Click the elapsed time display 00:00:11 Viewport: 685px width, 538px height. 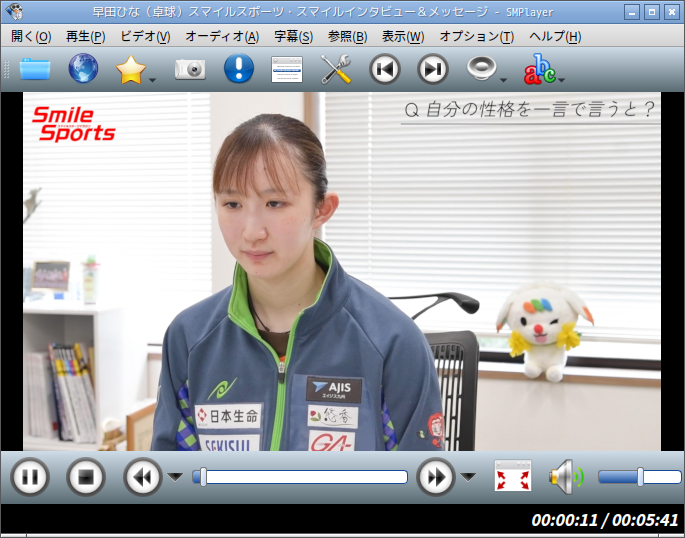click(x=564, y=520)
